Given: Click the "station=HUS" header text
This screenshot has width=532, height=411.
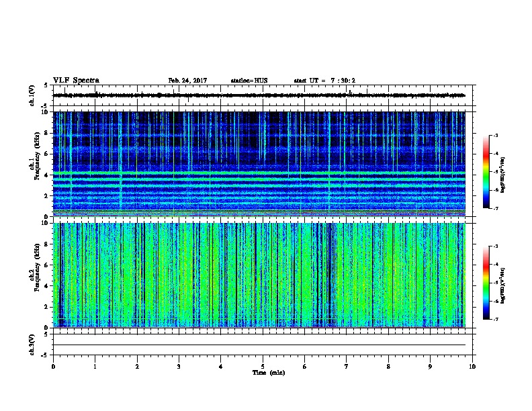Looking at the screenshot, I should [x=249, y=81].
